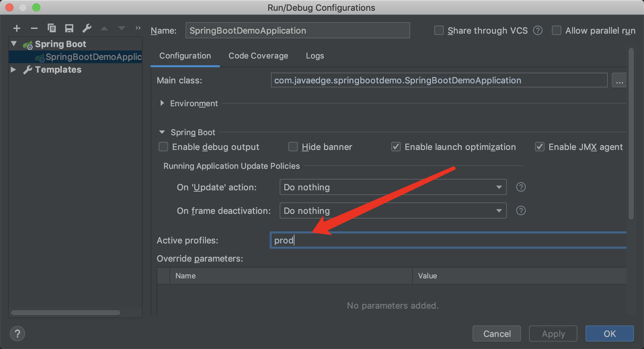Click the Cancel button

click(497, 334)
